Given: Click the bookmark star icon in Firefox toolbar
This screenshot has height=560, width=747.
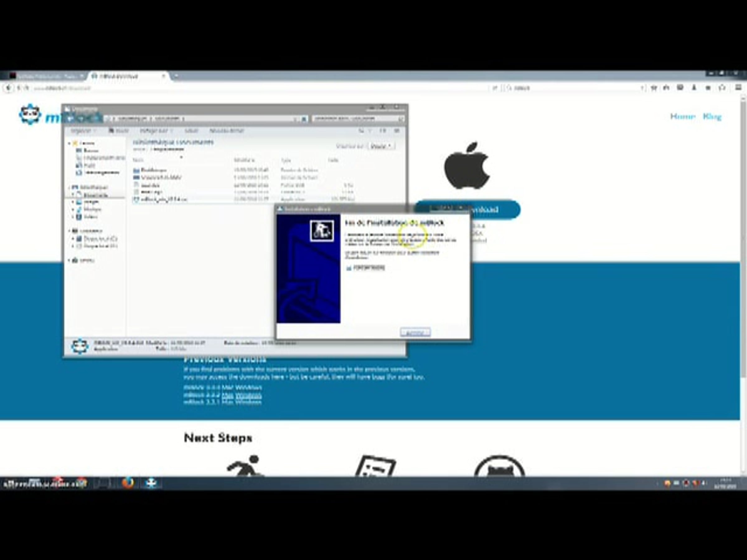Looking at the screenshot, I should click(x=654, y=88).
